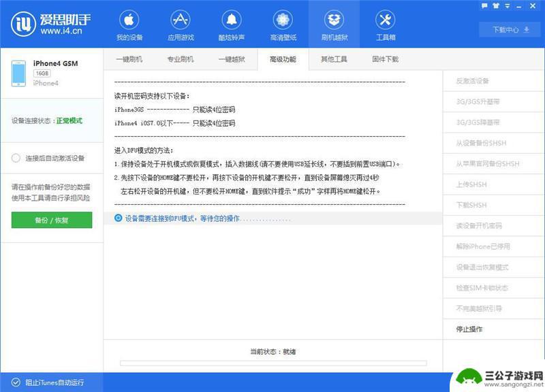Open the 工具箱 toolbox section

386,25
